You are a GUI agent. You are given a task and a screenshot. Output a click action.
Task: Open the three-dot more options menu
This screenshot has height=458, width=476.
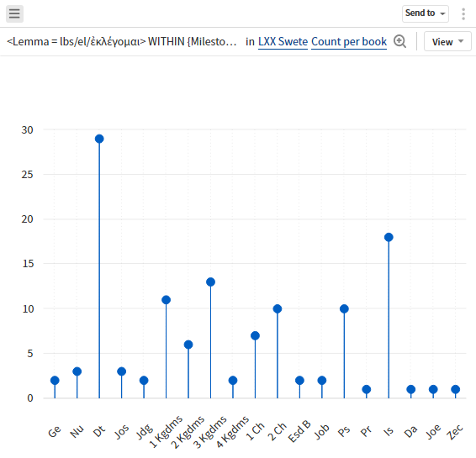(463, 14)
